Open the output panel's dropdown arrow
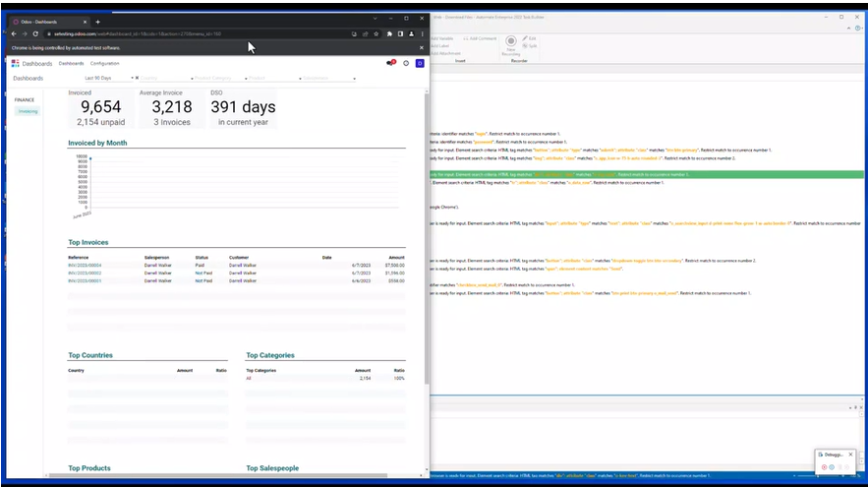This screenshot has width=868, height=487. [x=850, y=407]
